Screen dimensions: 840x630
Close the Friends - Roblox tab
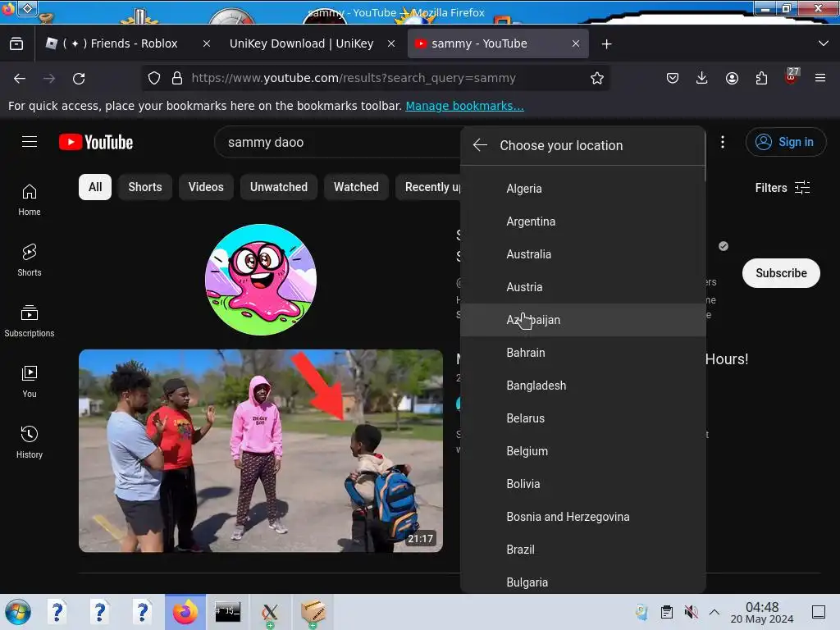pos(207,44)
